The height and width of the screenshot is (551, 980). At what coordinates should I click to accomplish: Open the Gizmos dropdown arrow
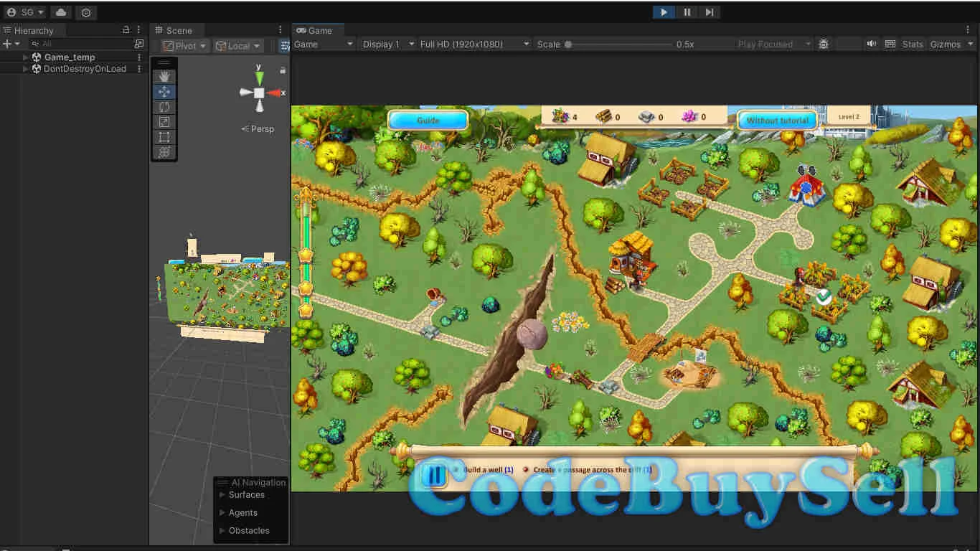click(x=971, y=44)
